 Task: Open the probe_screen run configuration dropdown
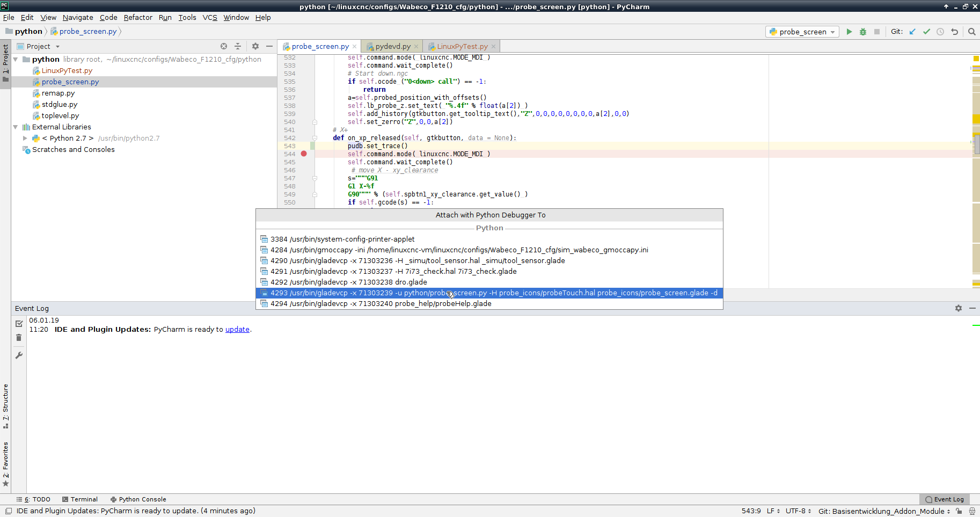click(802, 32)
